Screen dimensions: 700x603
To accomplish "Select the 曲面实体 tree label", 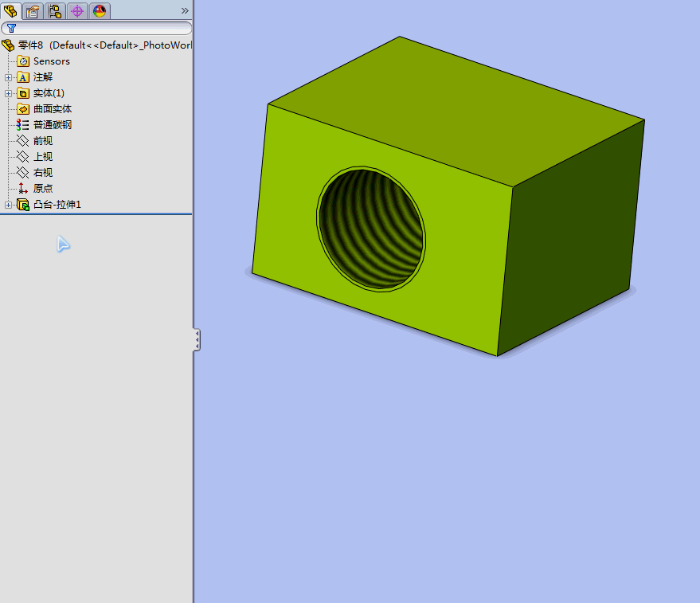I will click(x=53, y=109).
